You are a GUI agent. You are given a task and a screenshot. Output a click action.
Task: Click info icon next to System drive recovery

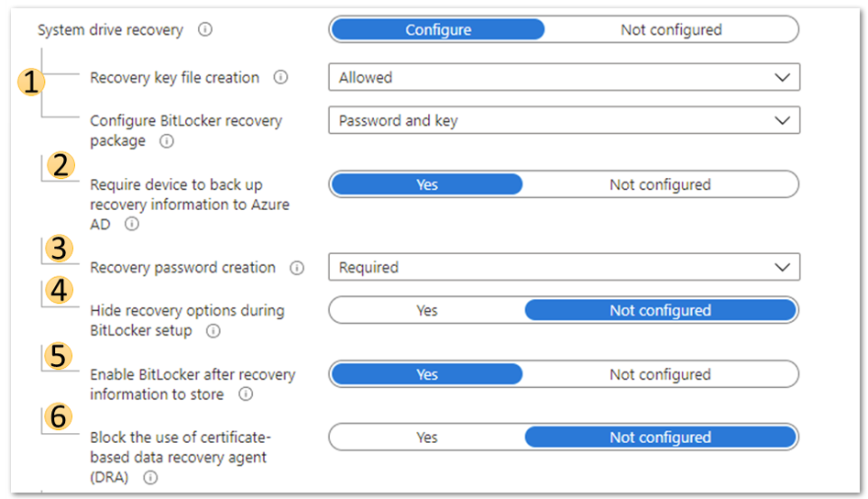[204, 29]
